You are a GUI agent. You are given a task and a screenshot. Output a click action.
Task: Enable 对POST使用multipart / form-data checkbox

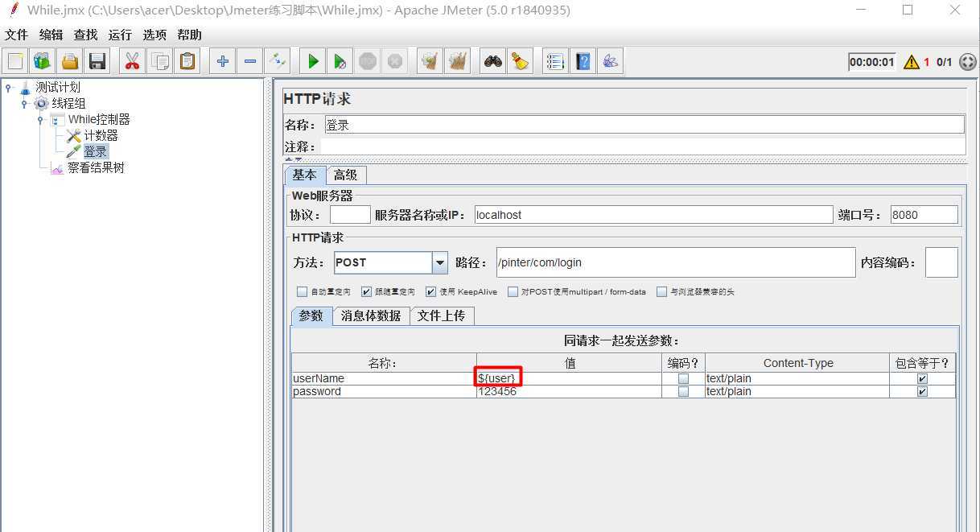coord(513,292)
